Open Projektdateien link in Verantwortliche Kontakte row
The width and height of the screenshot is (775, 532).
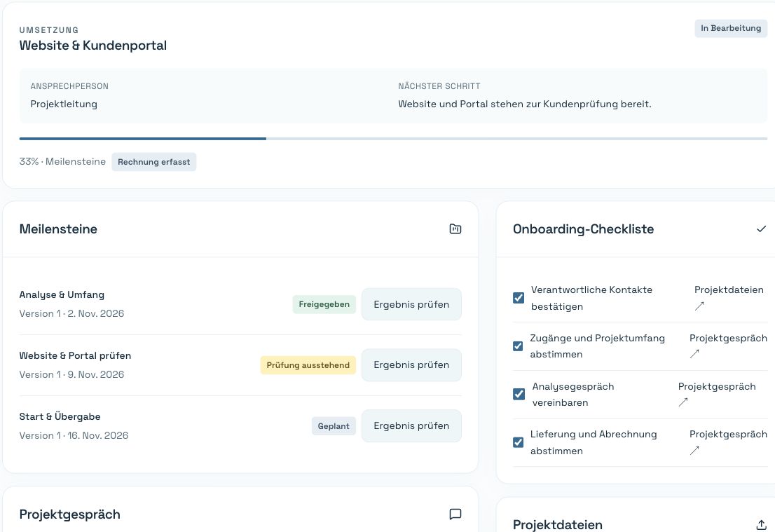[x=729, y=298]
